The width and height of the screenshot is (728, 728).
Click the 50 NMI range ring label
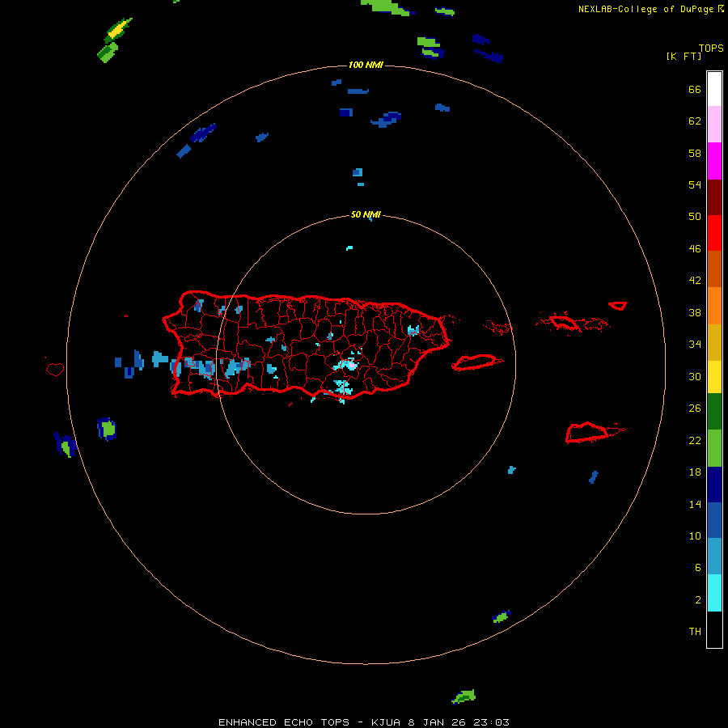pyautogui.click(x=366, y=214)
